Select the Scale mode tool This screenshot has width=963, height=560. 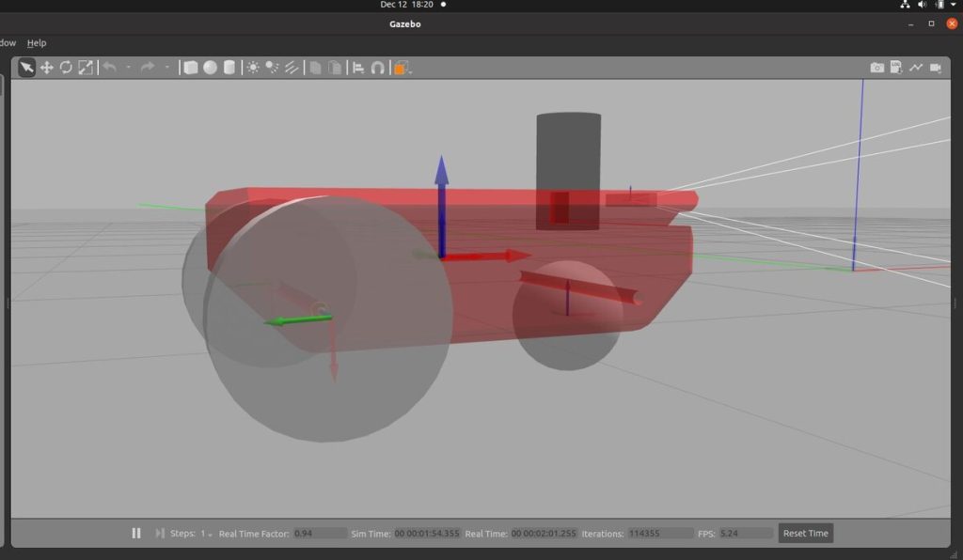coord(84,67)
